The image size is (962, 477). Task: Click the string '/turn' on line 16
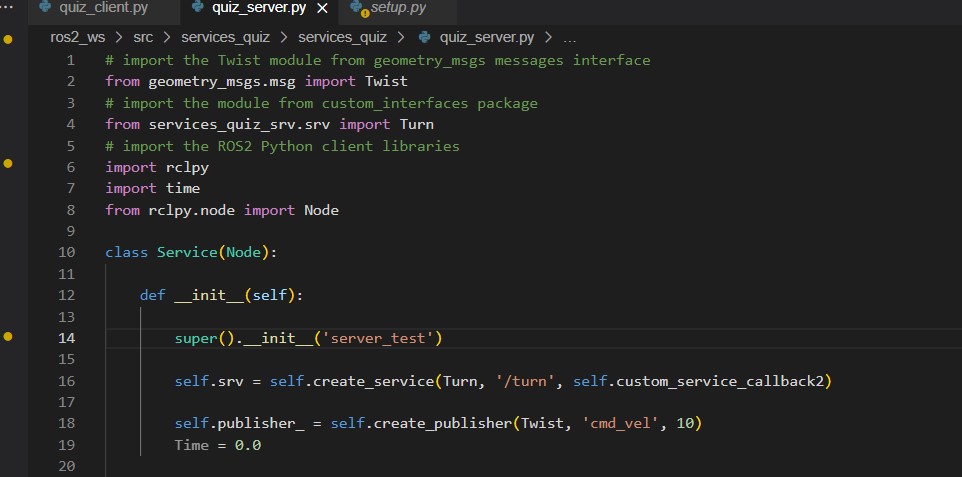525,381
